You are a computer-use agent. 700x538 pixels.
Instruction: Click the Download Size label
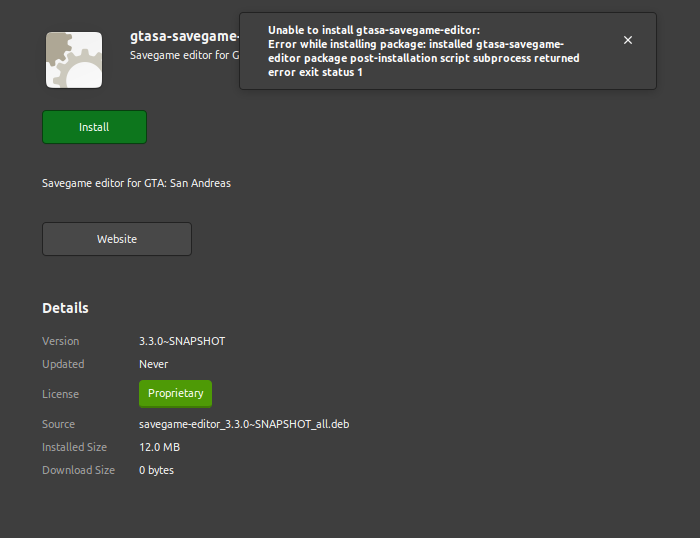coord(79,470)
